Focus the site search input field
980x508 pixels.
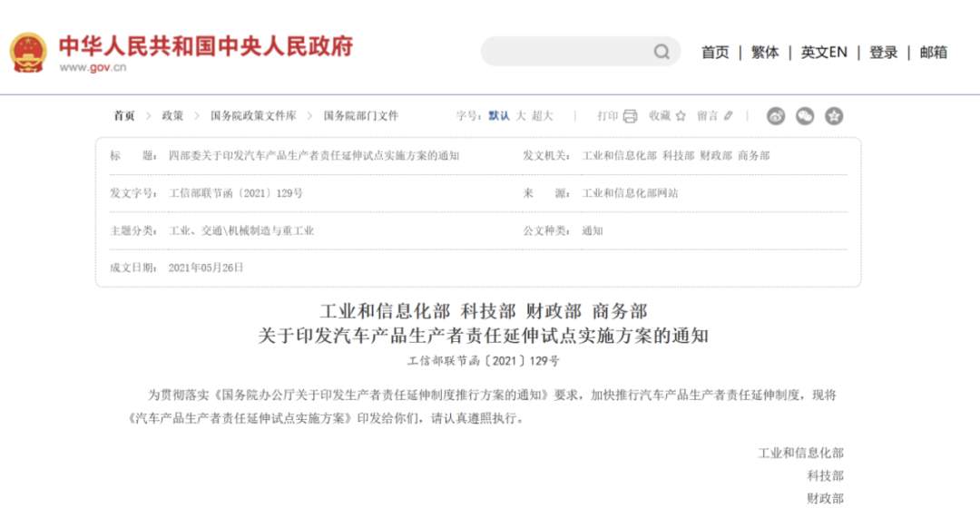click(567, 52)
